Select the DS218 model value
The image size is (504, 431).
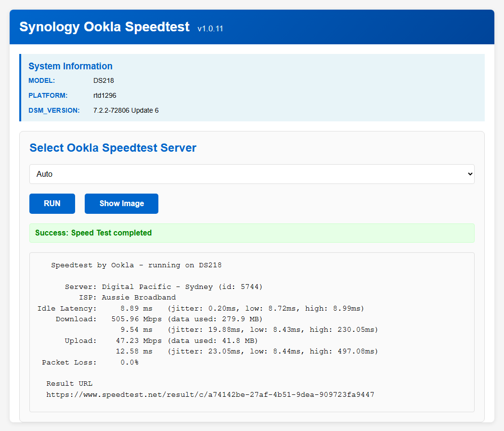pyautogui.click(x=103, y=81)
